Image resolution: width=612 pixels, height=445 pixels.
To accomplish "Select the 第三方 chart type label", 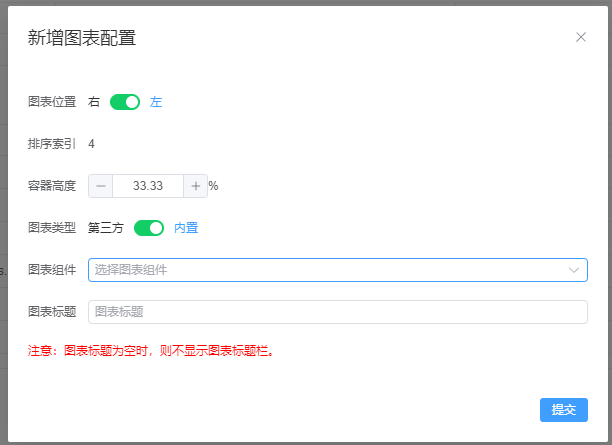I will tap(106, 228).
